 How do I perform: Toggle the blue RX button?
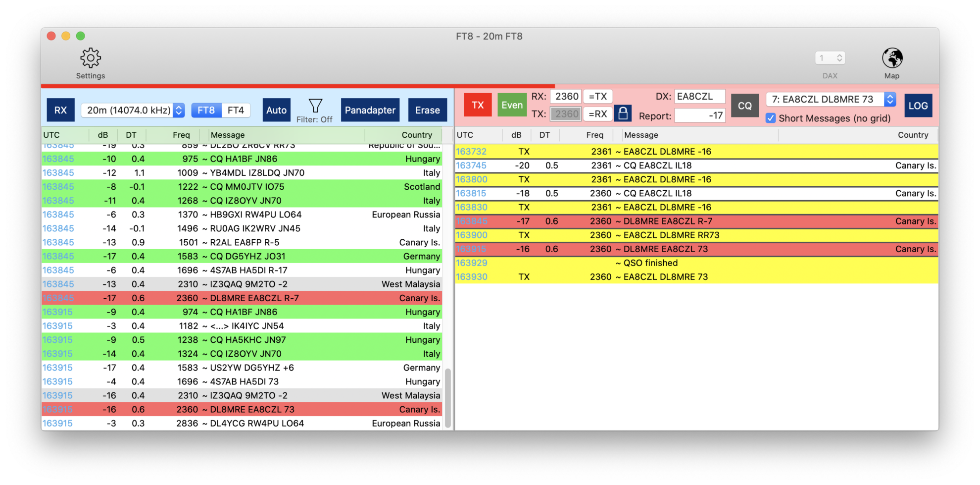click(60, 110)
